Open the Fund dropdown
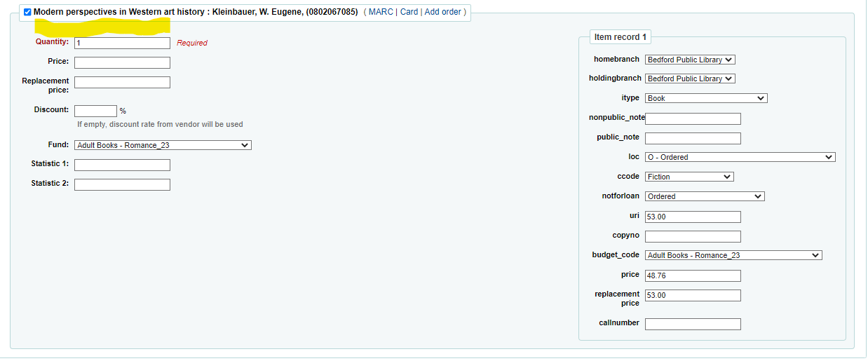The image size is (868, 361). pos(163,145)
